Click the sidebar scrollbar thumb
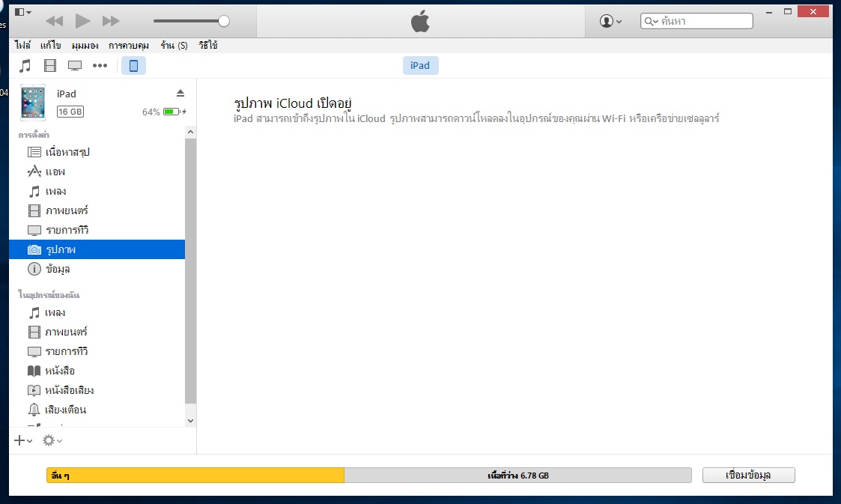Viewport: 841px width, 504px height. pyautogui.click(x=190, y=271)
